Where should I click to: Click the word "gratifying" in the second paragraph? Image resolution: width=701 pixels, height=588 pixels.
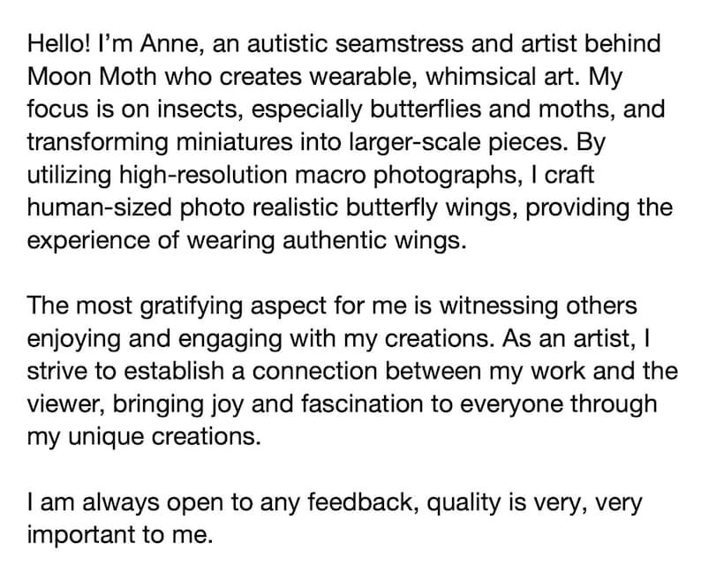point(192,305)
